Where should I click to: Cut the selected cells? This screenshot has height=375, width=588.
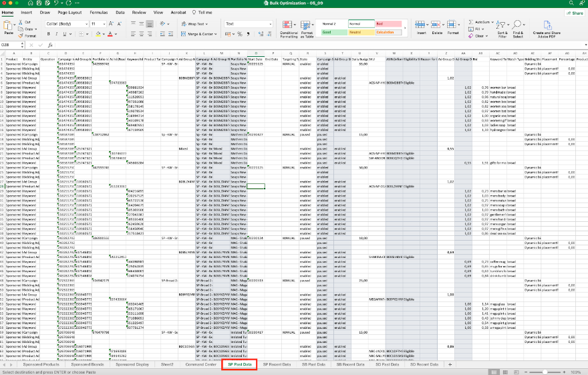(x=25, y=22)
